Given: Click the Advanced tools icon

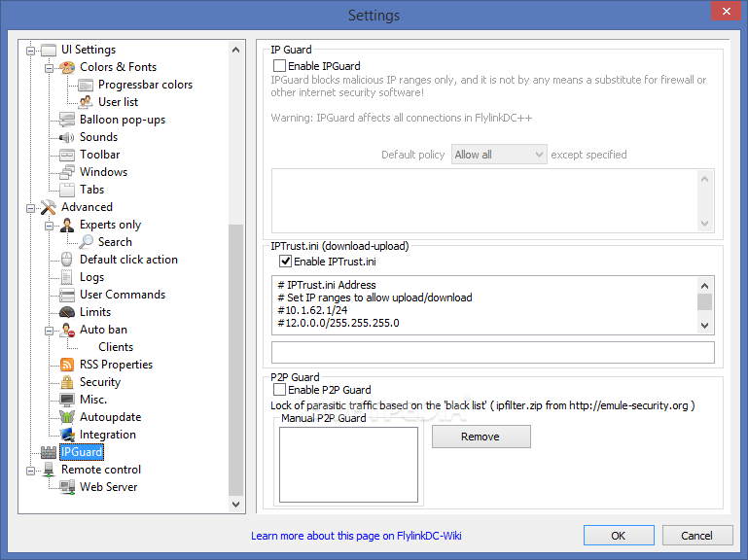Looking at the screenshot, I should (49, 207).
